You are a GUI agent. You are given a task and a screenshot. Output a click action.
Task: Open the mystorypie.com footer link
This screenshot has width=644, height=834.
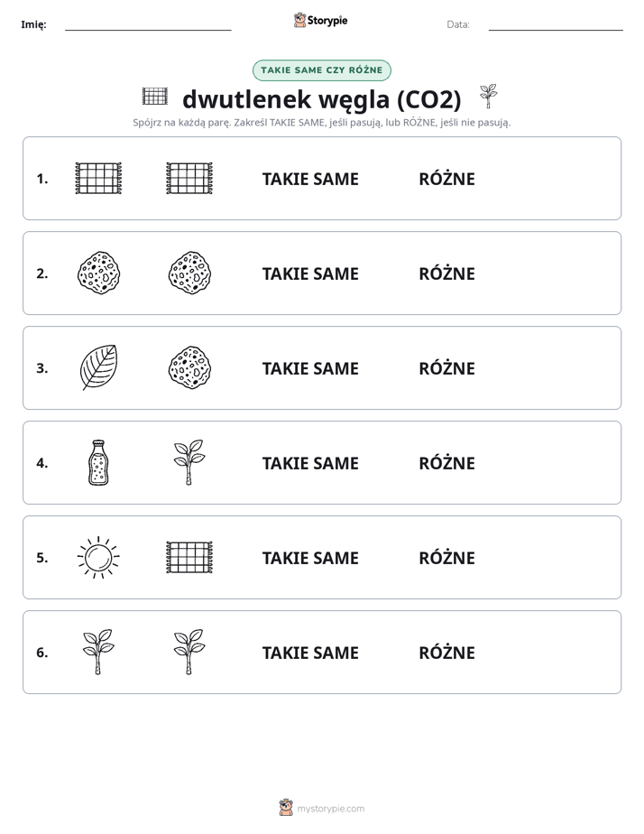tap(322, 808)
